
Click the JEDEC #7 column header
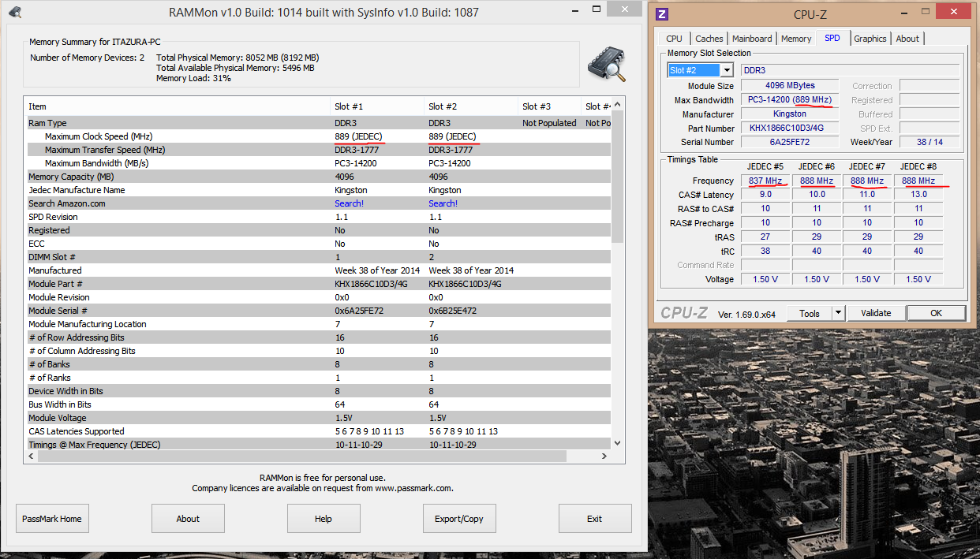pos(867,166)
